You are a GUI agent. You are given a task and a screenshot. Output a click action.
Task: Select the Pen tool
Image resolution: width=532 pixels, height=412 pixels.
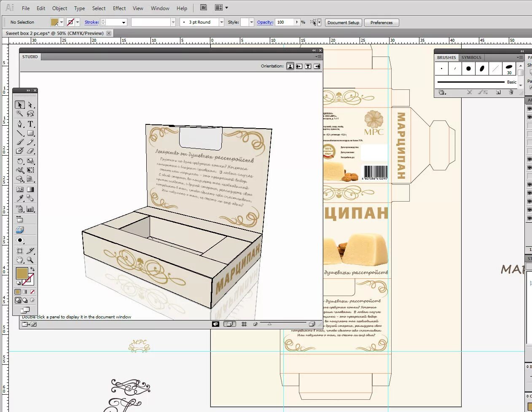tap(20, 124)
